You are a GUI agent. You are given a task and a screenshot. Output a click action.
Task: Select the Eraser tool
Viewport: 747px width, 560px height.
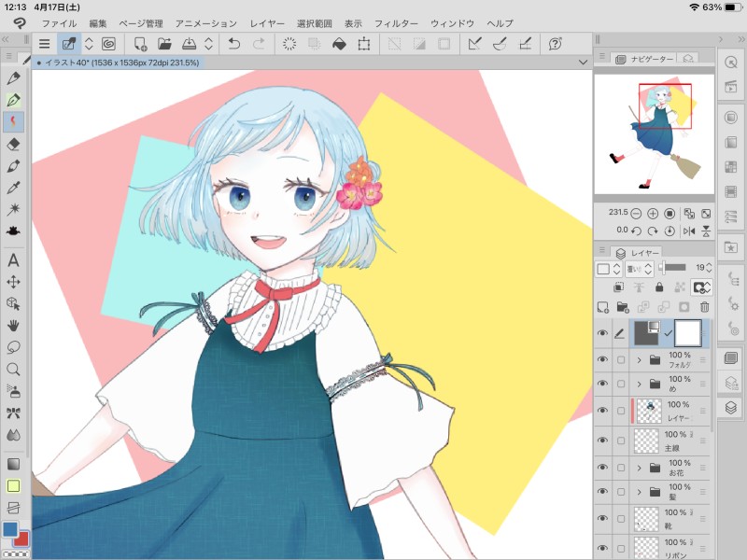pyautogui.click(x=13, y=144)
